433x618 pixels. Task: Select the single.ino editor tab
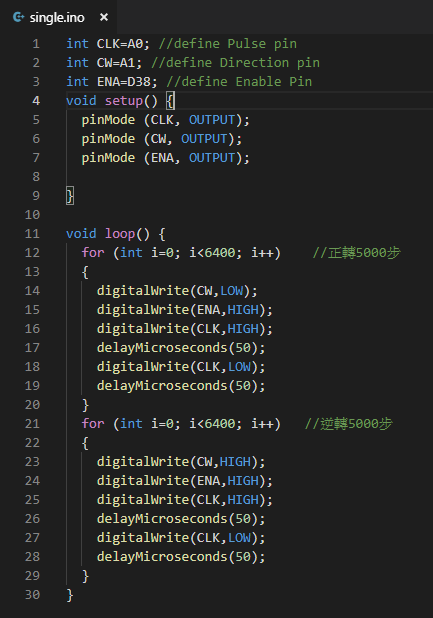pyautogui.click(x=58, y=17)
